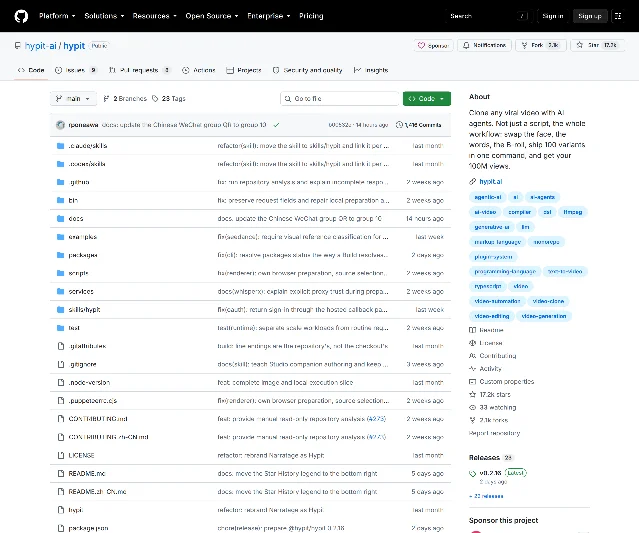
Task: Open the LICENSE file
Action: [x=81, y=455]
